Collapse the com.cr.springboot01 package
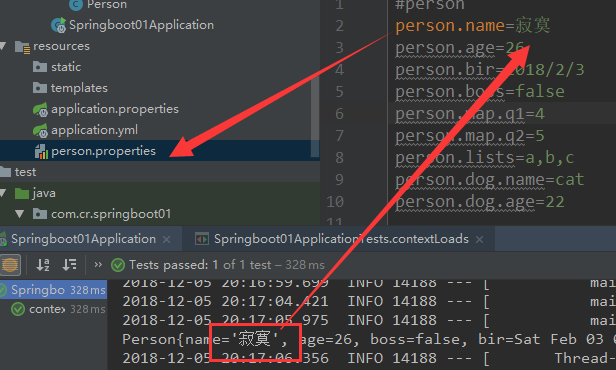The width and height of the screenshot is (616, 370). tap(20, 214)
